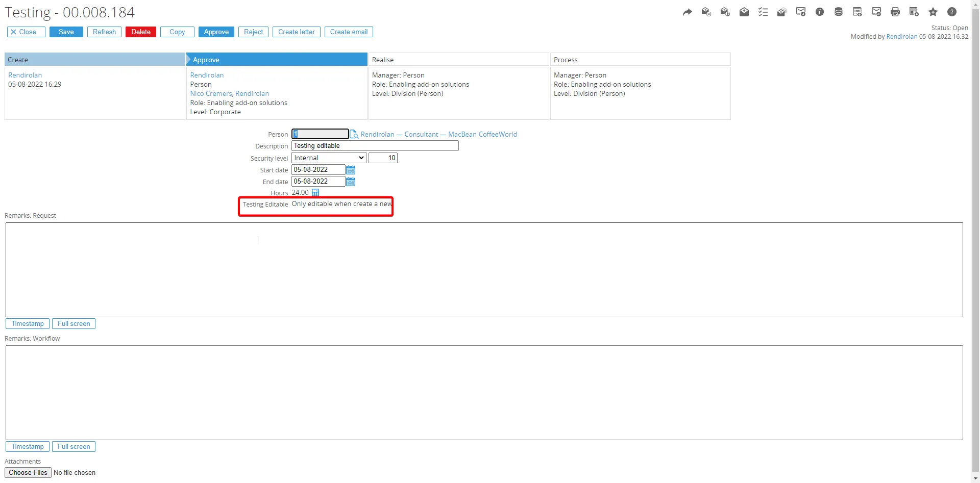Viewport: 980px width, 483px height.
Task: Open Rendirolan link after Modified by
Action: [x=901, y=37]
